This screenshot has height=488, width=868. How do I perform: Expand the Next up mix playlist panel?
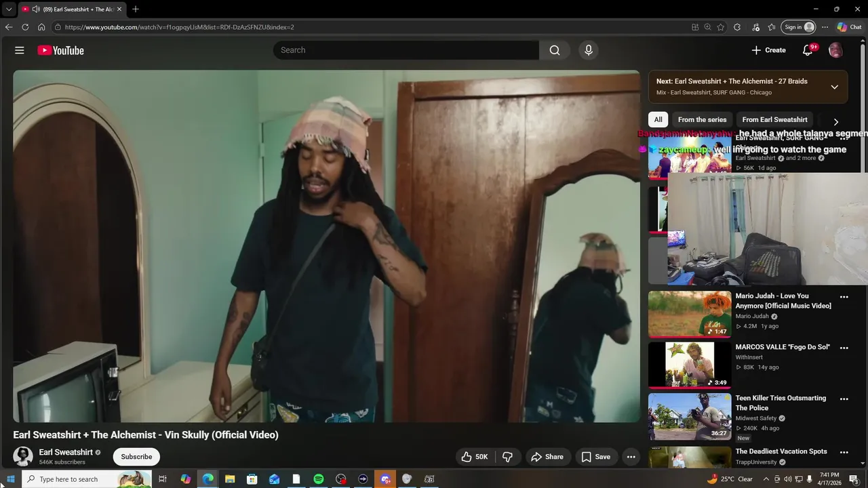click(x=835, y=87)
